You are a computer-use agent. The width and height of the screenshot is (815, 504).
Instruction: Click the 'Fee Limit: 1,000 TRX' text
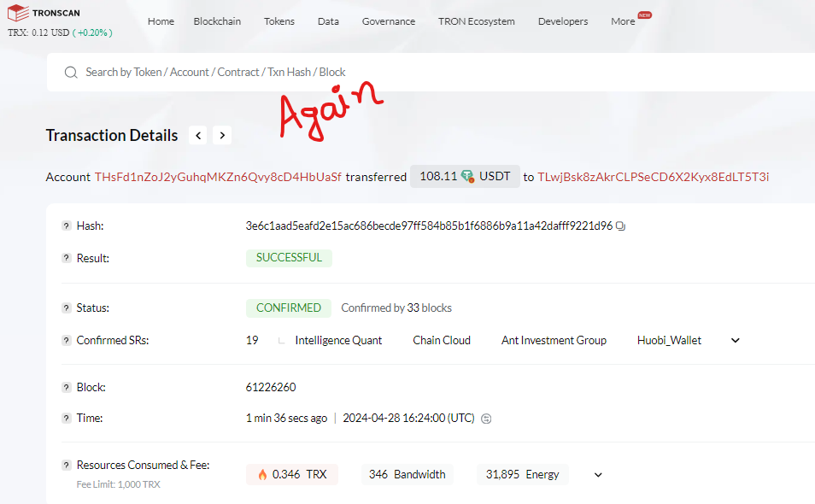[119, 484]
